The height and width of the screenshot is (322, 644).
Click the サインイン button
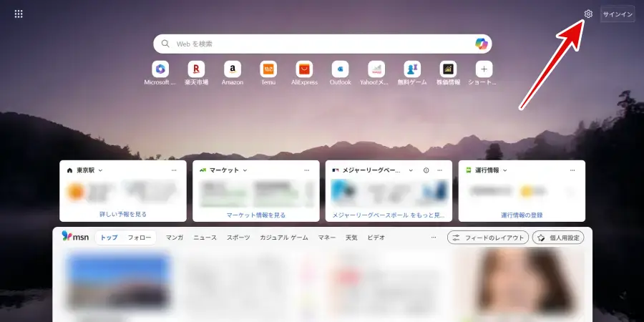(x=618, y=14)
